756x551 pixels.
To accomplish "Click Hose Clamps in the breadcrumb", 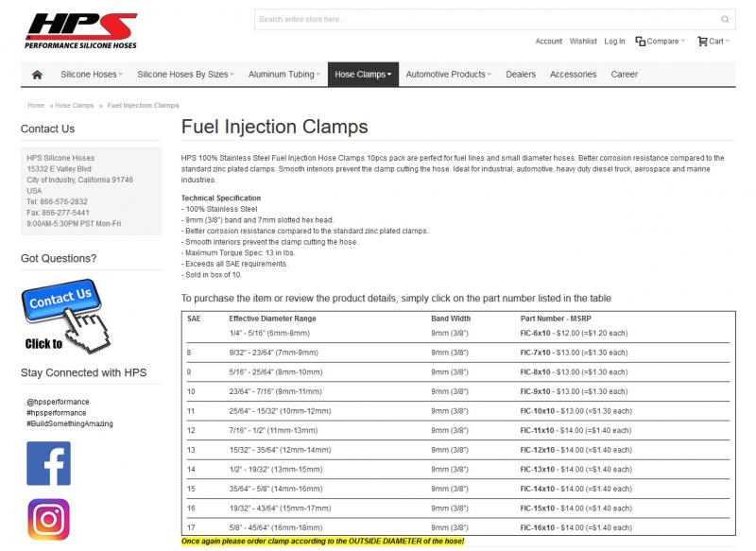I will (x=75, y=105).
